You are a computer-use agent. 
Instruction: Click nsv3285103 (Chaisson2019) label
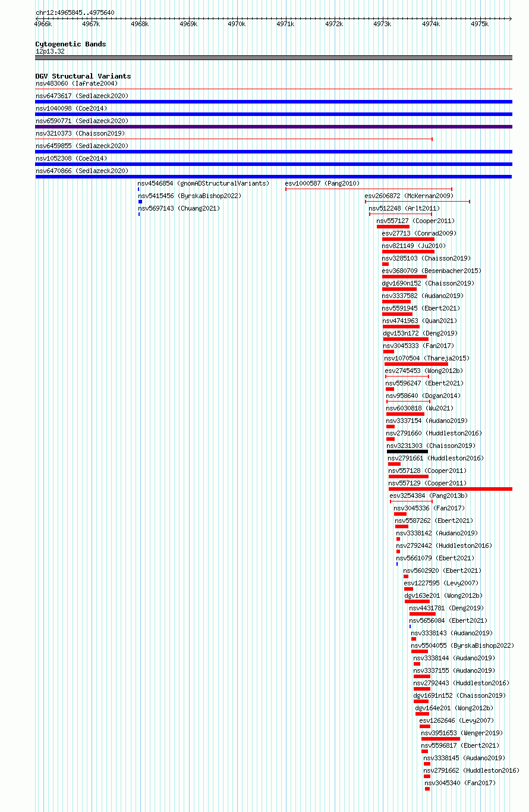pyautogui.click(x=426, y=258)
